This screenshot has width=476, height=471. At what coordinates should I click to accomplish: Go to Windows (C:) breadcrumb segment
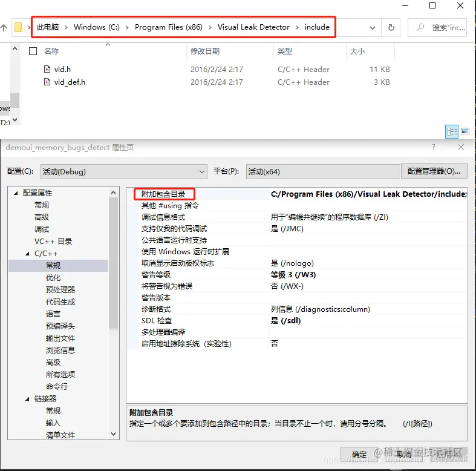coord(97,27)
